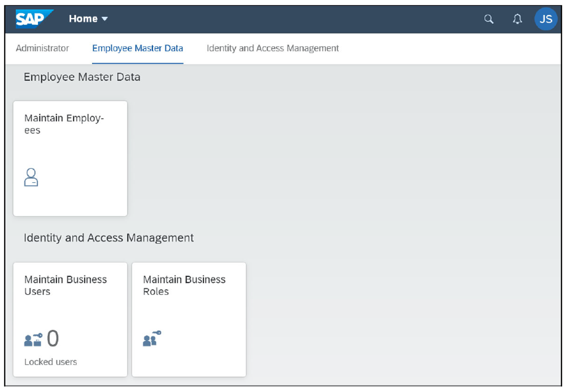Open the notifications bell
This screenshot has width=566, height=392.
pos(517,19)
